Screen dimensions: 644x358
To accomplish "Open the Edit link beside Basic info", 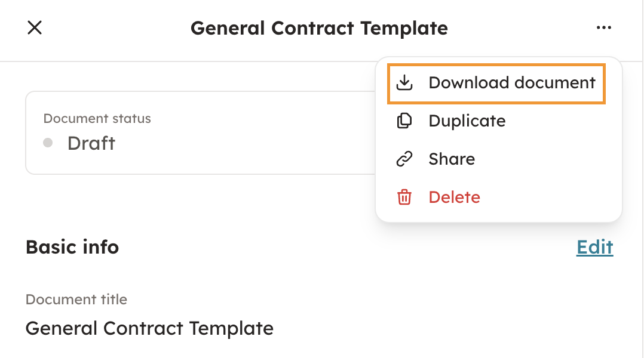I will click(x=594, y=247).
